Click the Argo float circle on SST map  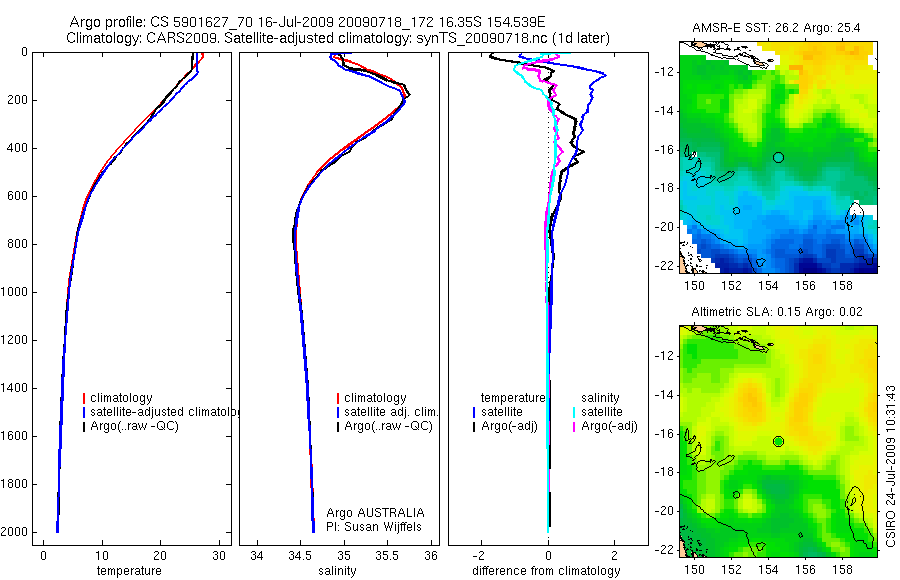point(778,157)
